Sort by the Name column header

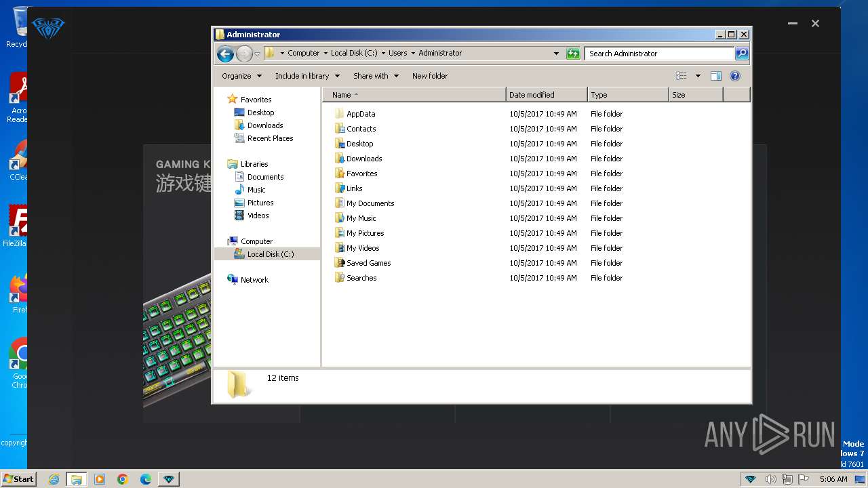(414, 95)
